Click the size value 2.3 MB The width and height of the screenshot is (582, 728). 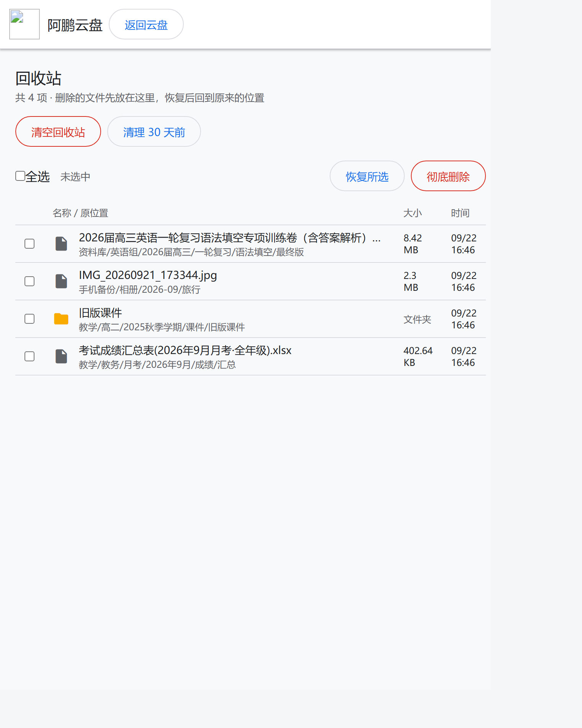click(x=411, y=281)
